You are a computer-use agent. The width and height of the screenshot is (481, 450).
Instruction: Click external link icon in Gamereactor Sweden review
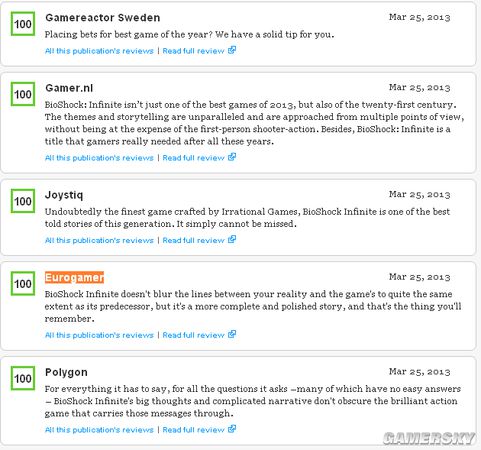(x=232, y=50)
